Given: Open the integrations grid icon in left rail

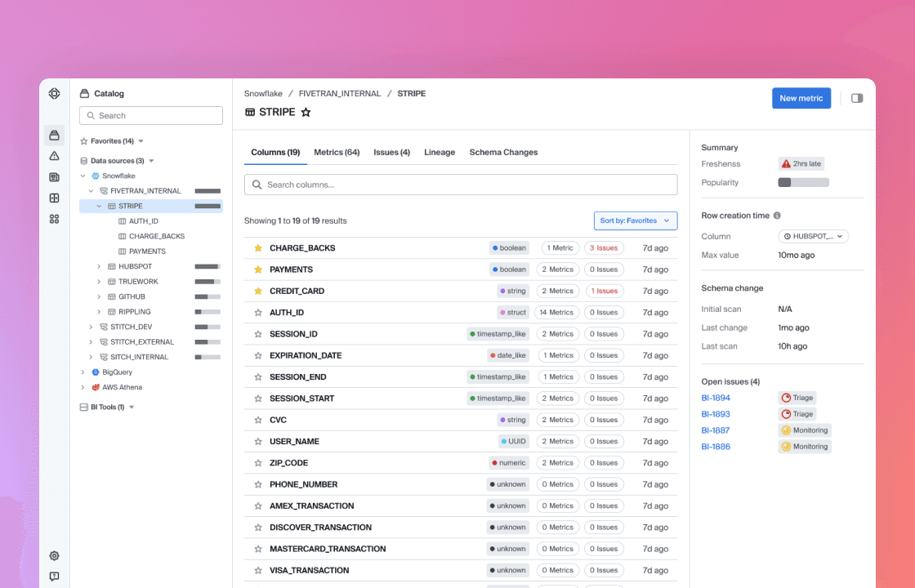Looking at the screenshot, I should pyautogui.click(x=54, y=220).
